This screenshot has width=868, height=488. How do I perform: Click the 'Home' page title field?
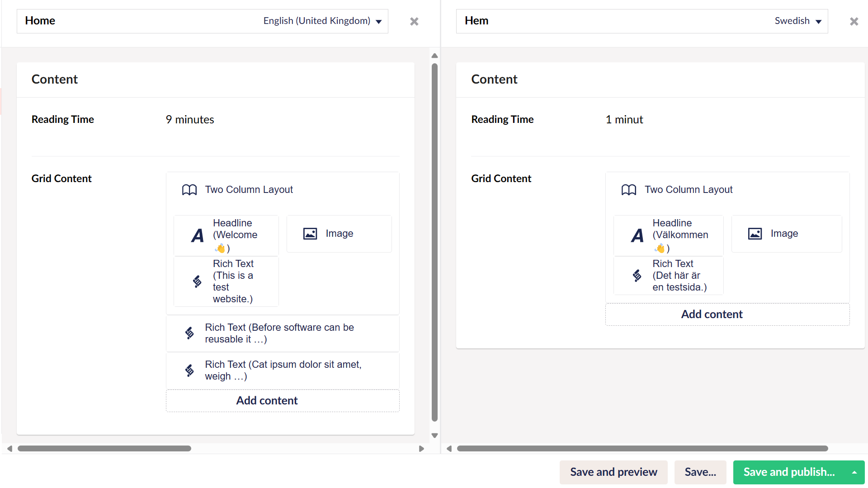click(40, 21)
